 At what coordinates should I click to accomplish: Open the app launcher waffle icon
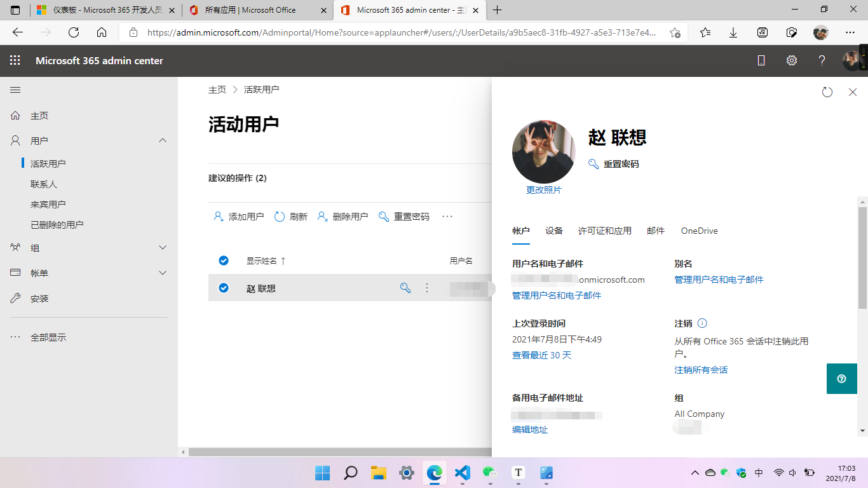pos(15,60)
